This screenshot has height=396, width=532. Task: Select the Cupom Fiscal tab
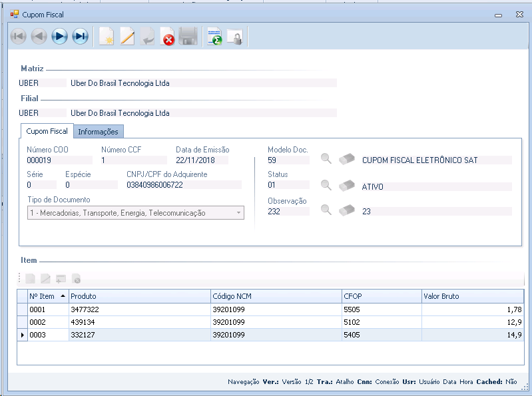47,131
